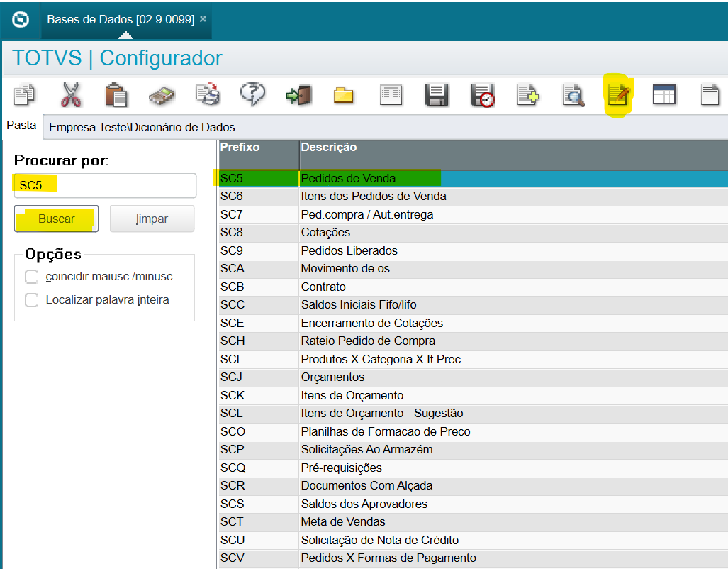
Task: Select row SCV Pedidos X Formas de Pagamento
Action: (473, 558)
